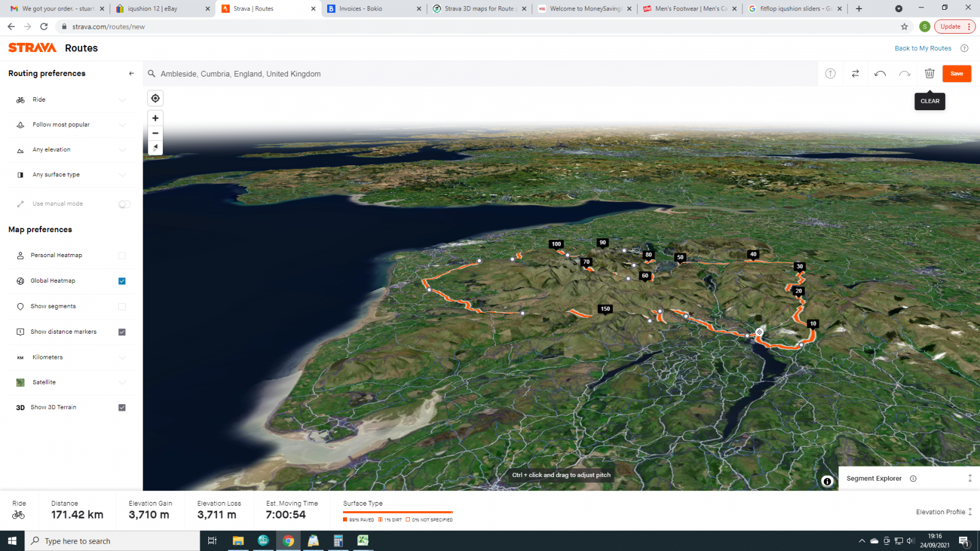Click Windows taskbar search box

pos(112,541)
